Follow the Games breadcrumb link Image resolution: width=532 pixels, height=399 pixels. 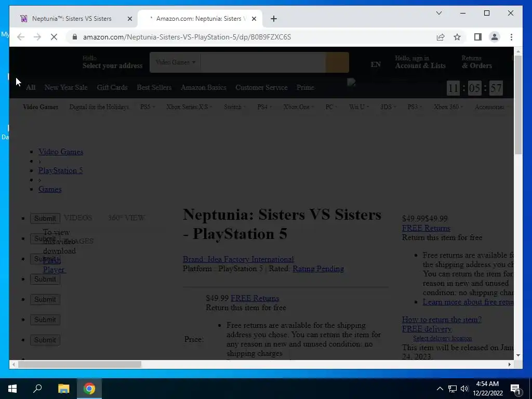click(x=50, y=189)
